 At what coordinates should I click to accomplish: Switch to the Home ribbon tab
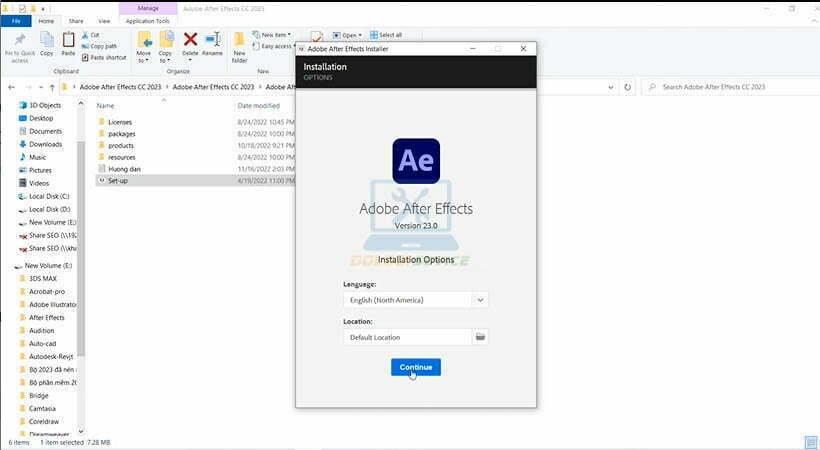pyautogui.click(x=46, y=21)
